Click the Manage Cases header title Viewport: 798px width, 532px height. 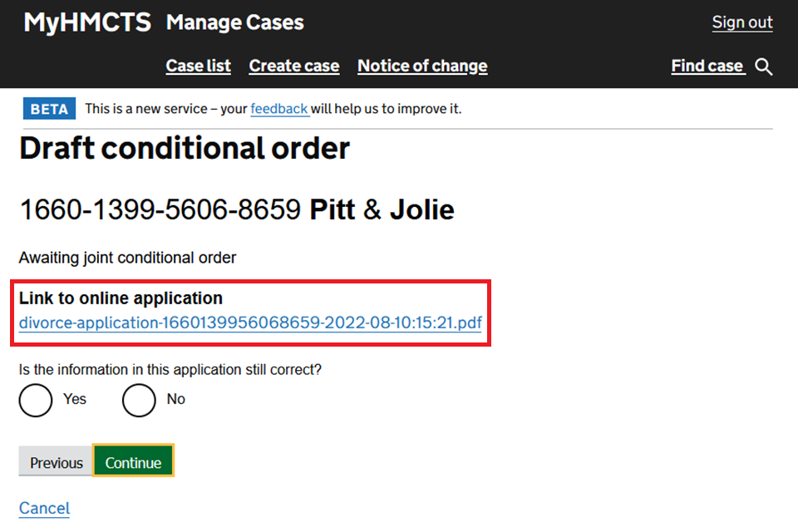click(x=235, y=22)
